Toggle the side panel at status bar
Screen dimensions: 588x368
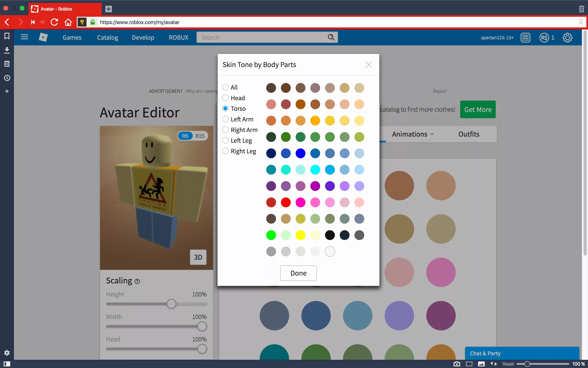point(7,364)
